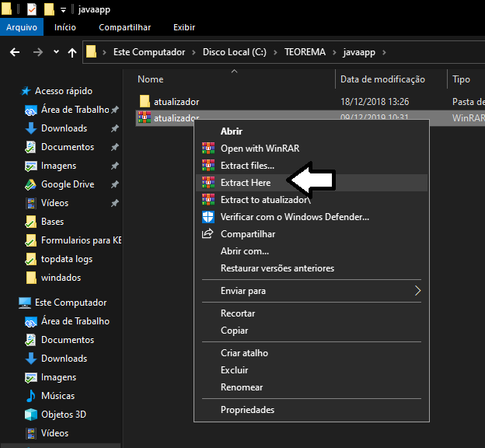Open Músicas under Este Computador
The image size is (485, 448).
58,396
